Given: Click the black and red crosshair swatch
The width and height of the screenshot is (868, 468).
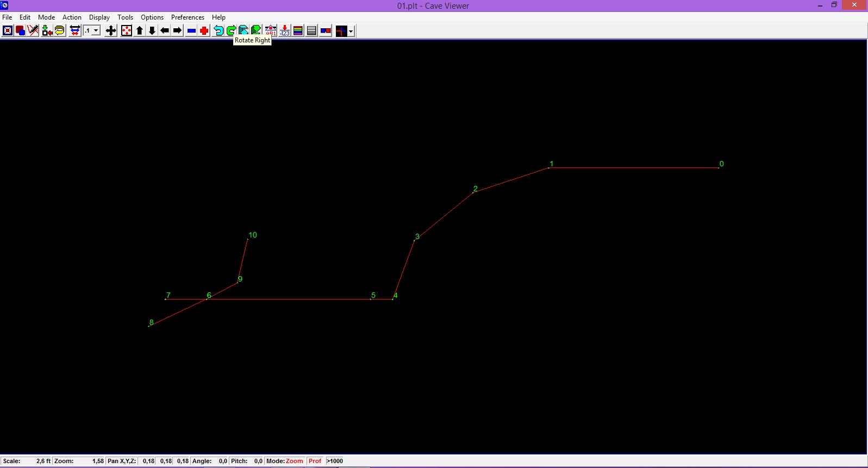Looking at the screenshot, I should coord(341,30).
